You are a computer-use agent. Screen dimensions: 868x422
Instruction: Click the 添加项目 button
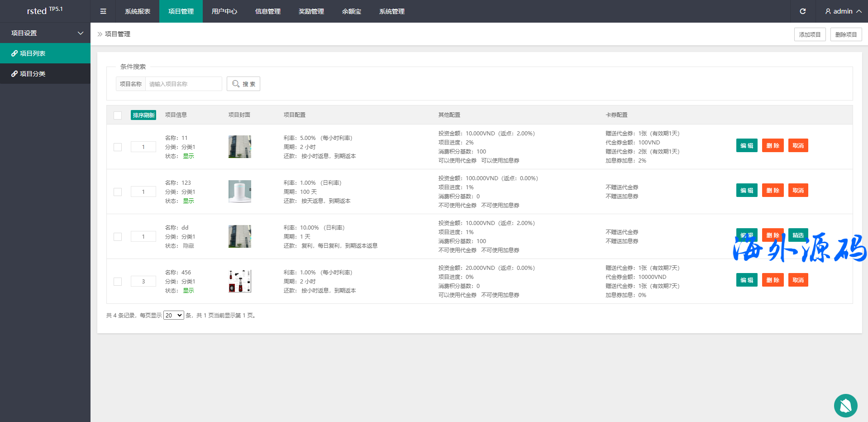[810, 34]
